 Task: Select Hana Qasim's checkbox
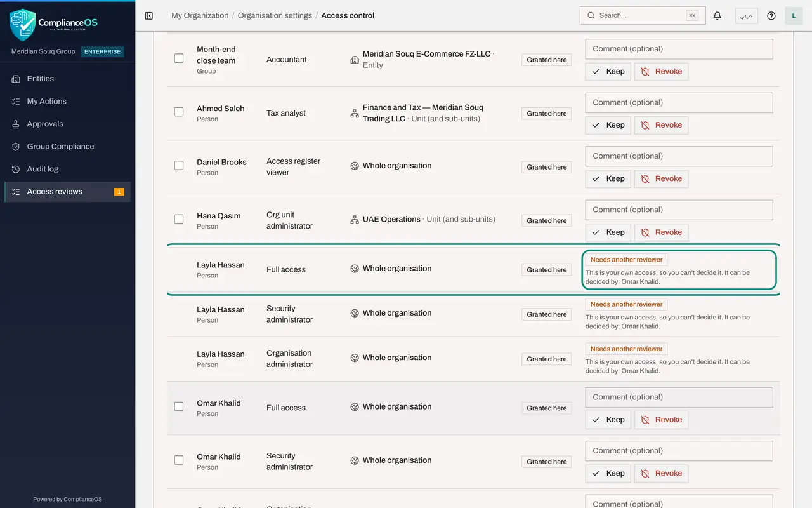tap(179, 219)
